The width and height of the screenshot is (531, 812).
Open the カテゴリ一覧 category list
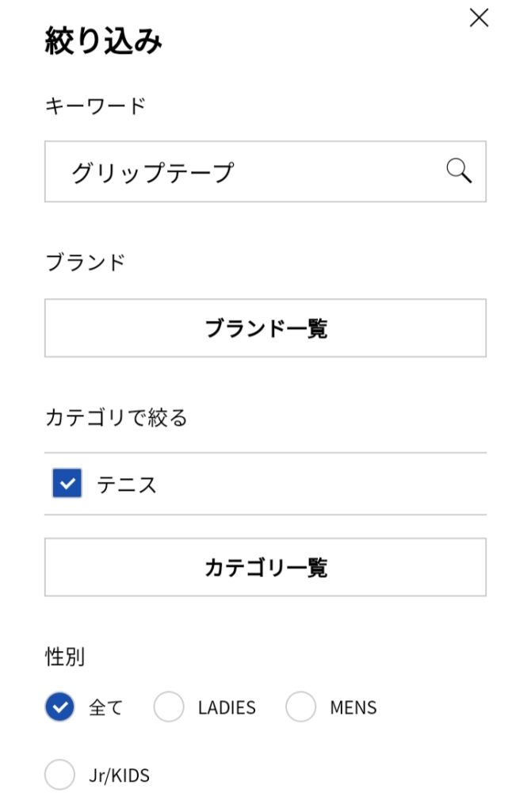[x=265, y=567]
